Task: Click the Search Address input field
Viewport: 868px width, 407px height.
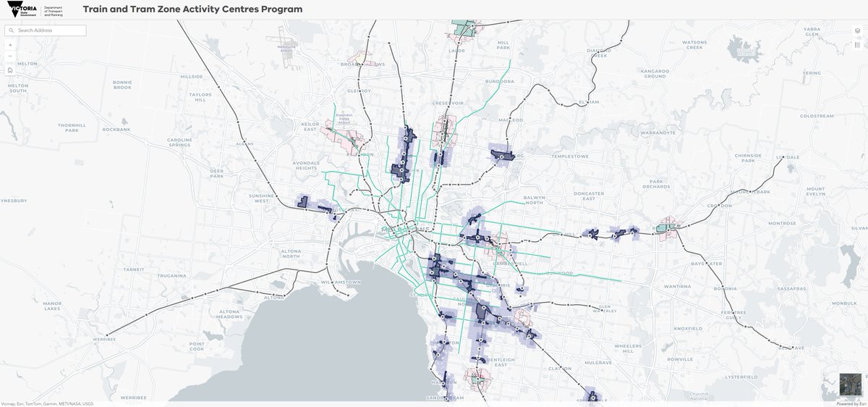Action: tap(46, 30)
